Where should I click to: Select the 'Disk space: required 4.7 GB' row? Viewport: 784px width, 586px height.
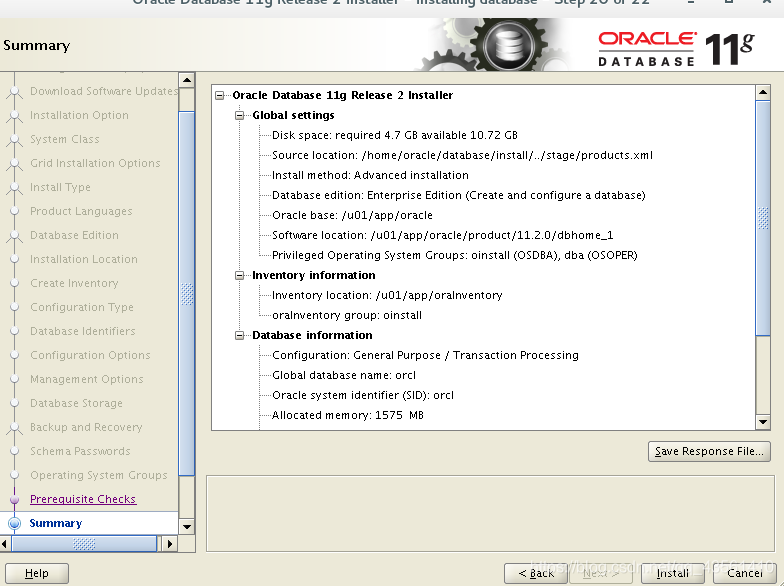395,136
